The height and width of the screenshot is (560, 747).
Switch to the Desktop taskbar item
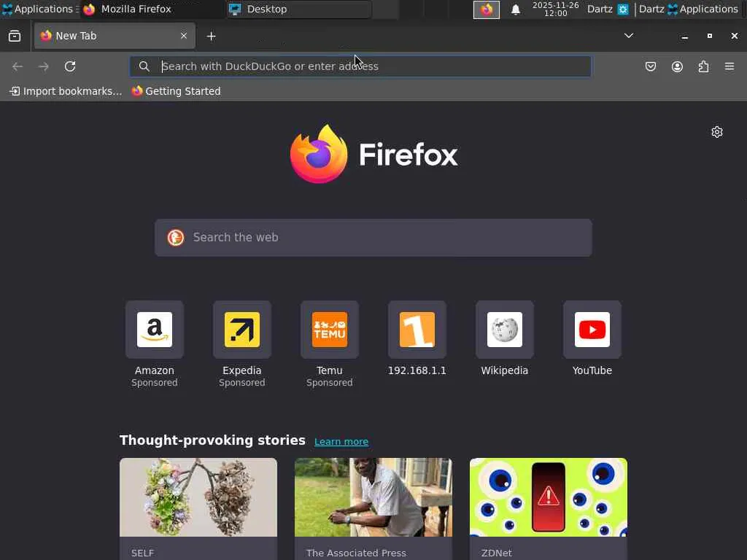pyautogui.click(x=299, y=9)
